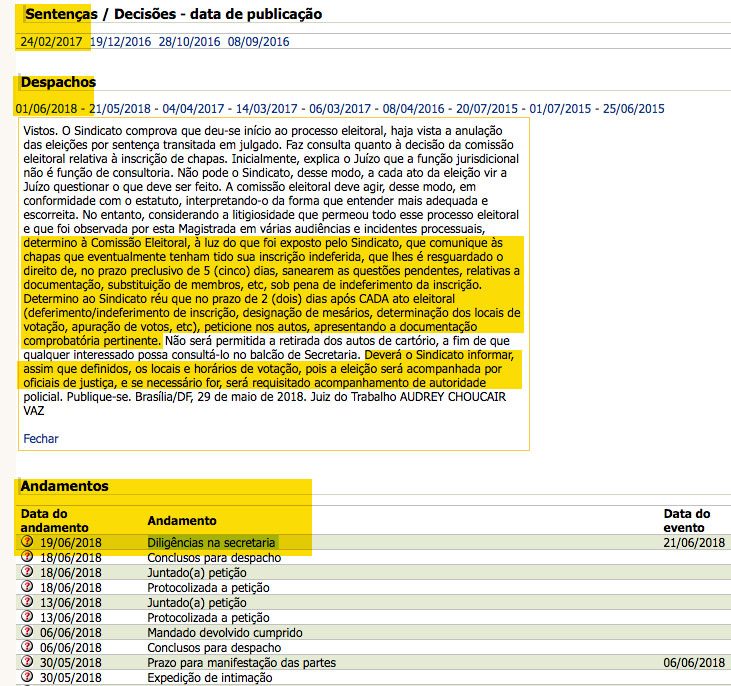
Task: Show the sentença dated 08/09/2016
Action: click(x=258, y=42)
